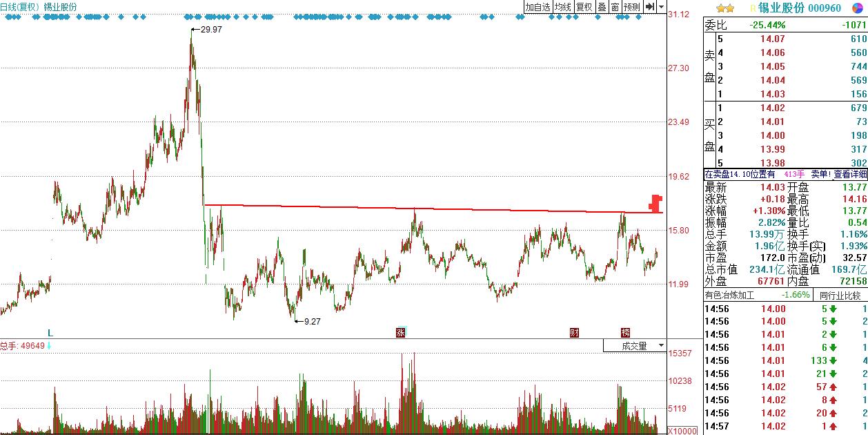Click the arrow-to-bar icon in chart toolbar
The width and height of the screenshot is (868, 435).
649,7
